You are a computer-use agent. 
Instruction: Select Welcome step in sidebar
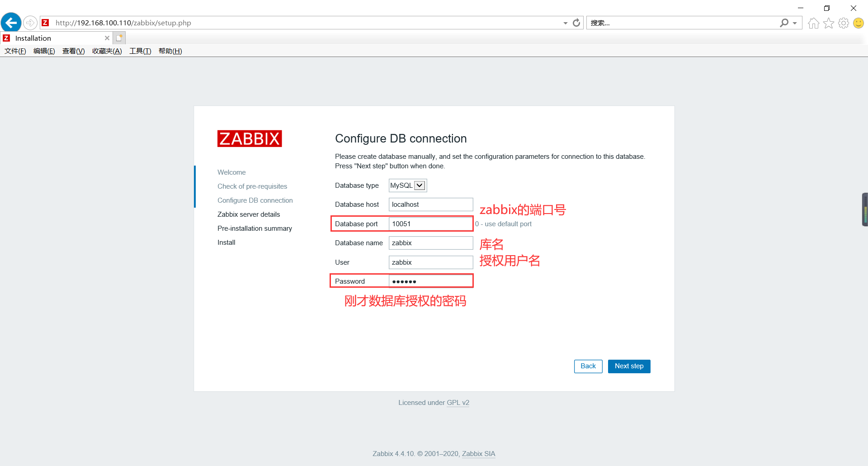coord(231,172)
